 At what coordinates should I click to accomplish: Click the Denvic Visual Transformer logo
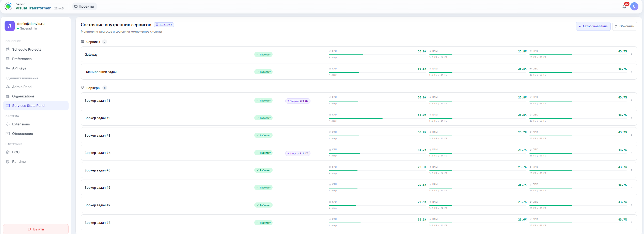pos(8,6)
